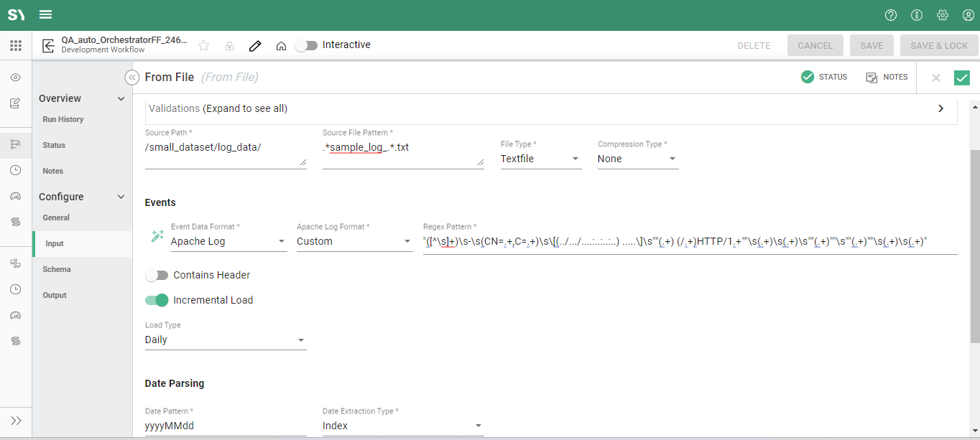980x440 pixels.
Task: Click the upper database stack icon in left rail
Action: pos(16,222)
